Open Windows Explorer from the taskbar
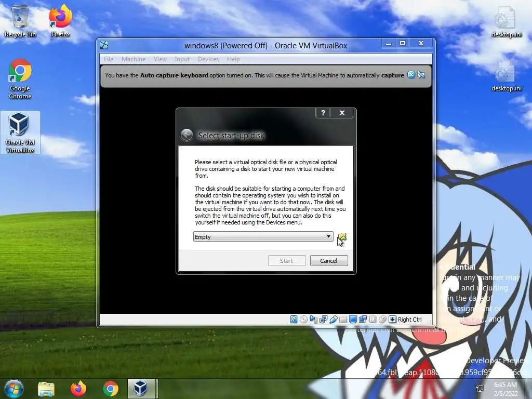The image size is (532, 399). [x=46, y=389]
